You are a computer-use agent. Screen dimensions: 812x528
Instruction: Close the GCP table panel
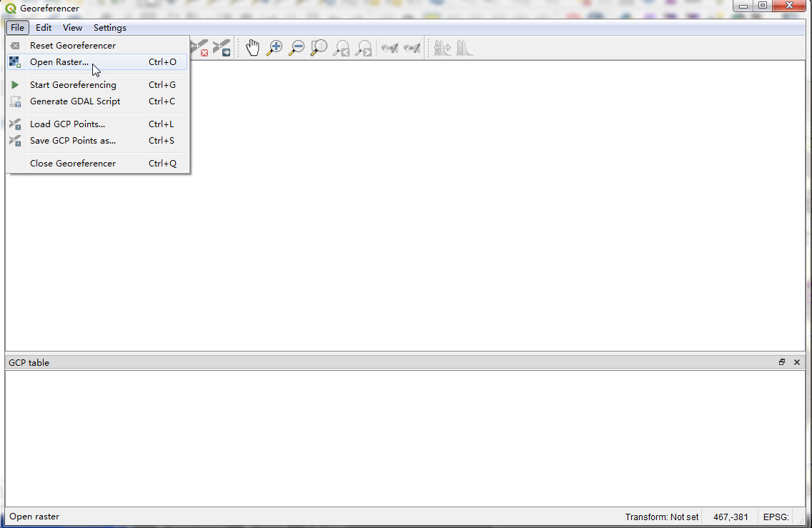797,362
